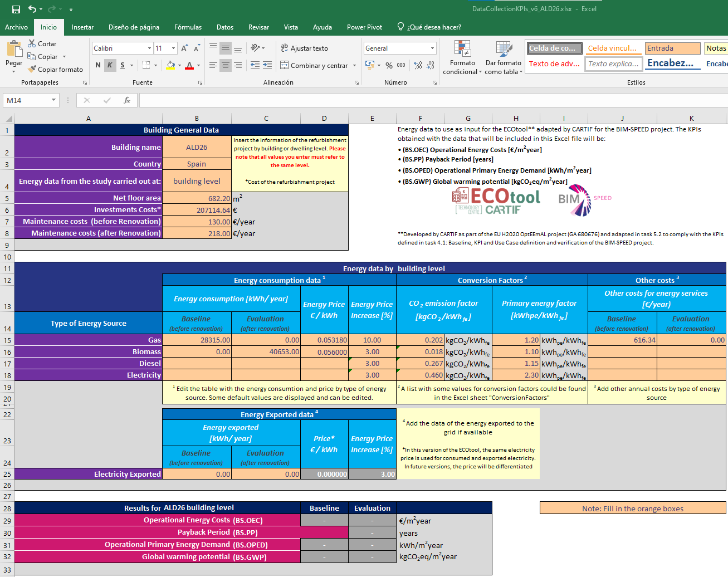Toggle underline (S) formatting

point(123,65)
